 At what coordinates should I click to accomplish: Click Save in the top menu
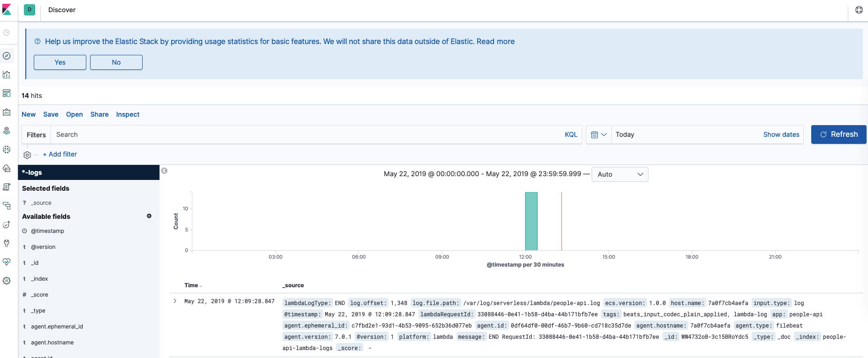coord(51,114)
